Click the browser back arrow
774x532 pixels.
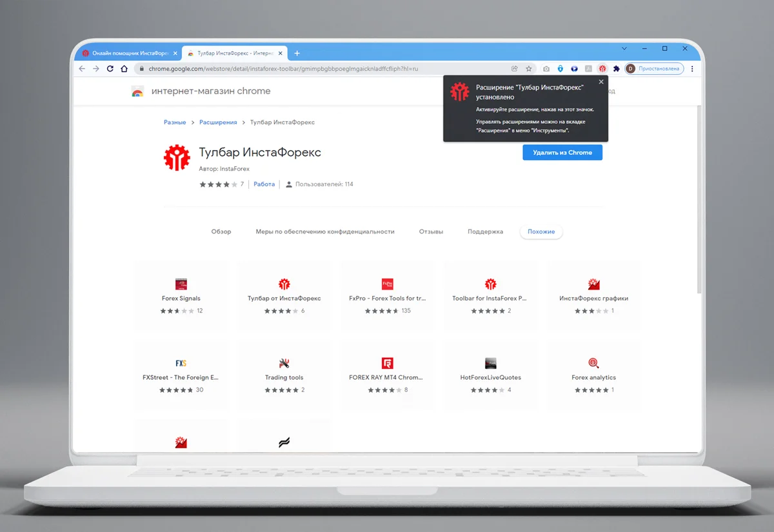82,68
